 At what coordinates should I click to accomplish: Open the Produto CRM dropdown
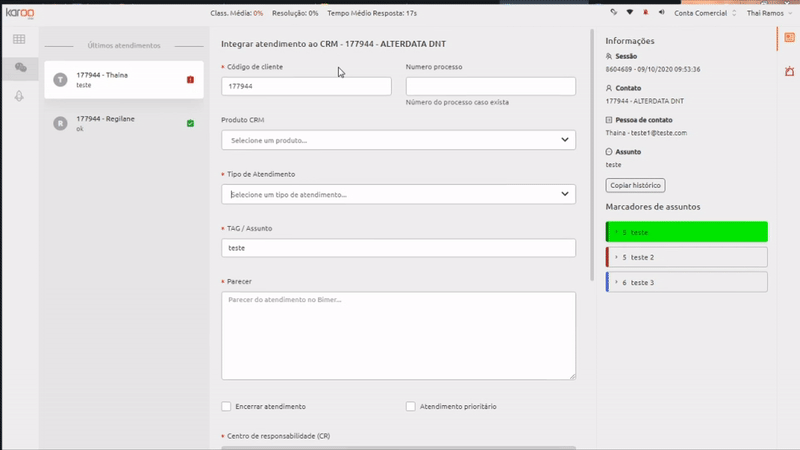[398, 140]
